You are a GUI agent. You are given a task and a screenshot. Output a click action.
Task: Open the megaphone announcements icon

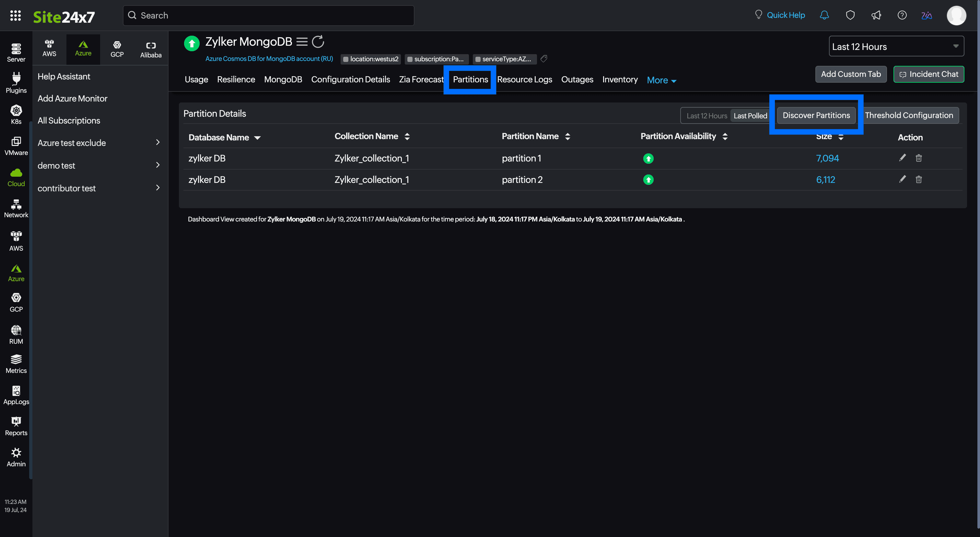click(x=876, y=15)
